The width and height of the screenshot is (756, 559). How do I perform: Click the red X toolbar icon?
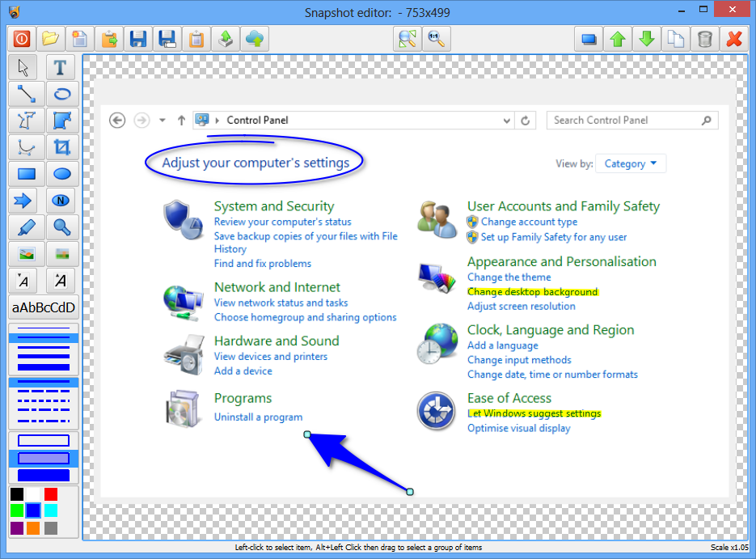point(734,39)
